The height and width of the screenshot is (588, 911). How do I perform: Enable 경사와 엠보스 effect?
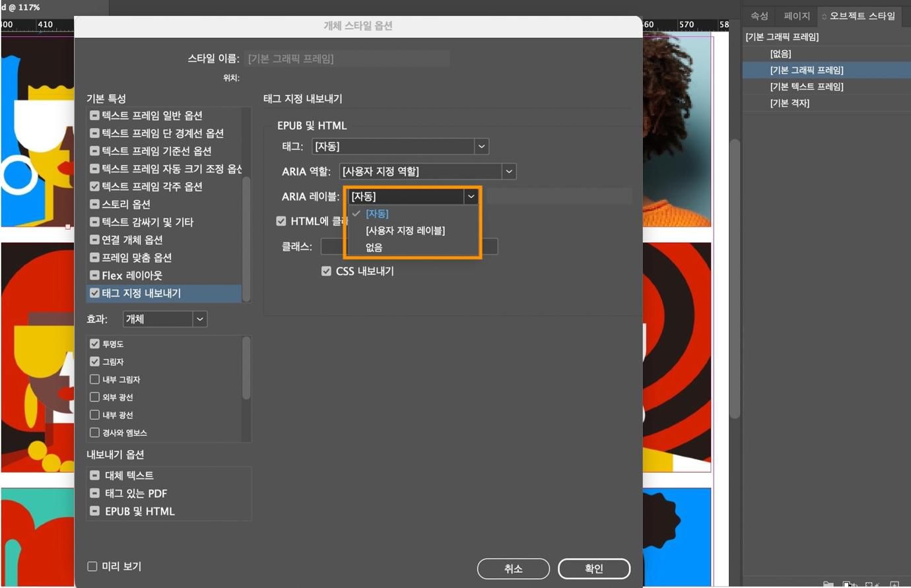[94, 433]
